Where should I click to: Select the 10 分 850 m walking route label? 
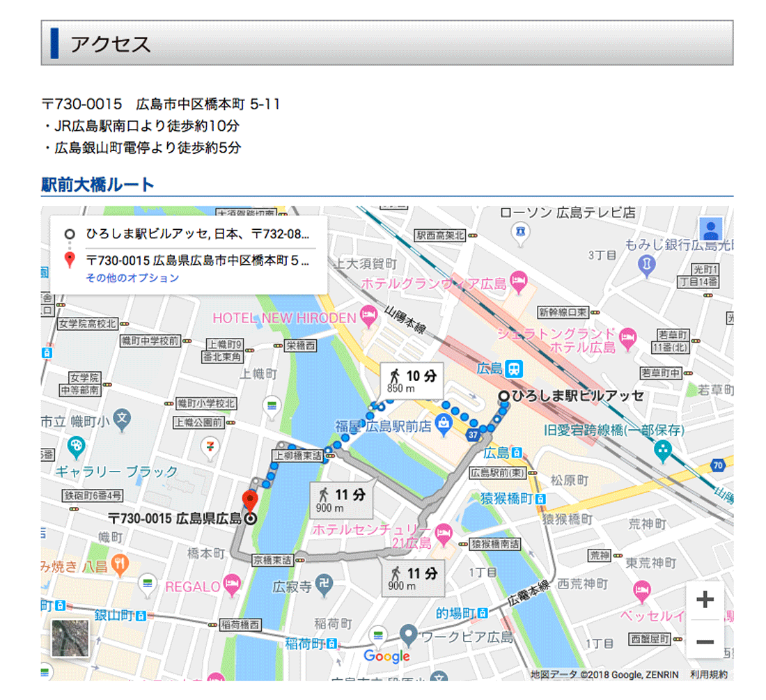[x=412, y=381]
